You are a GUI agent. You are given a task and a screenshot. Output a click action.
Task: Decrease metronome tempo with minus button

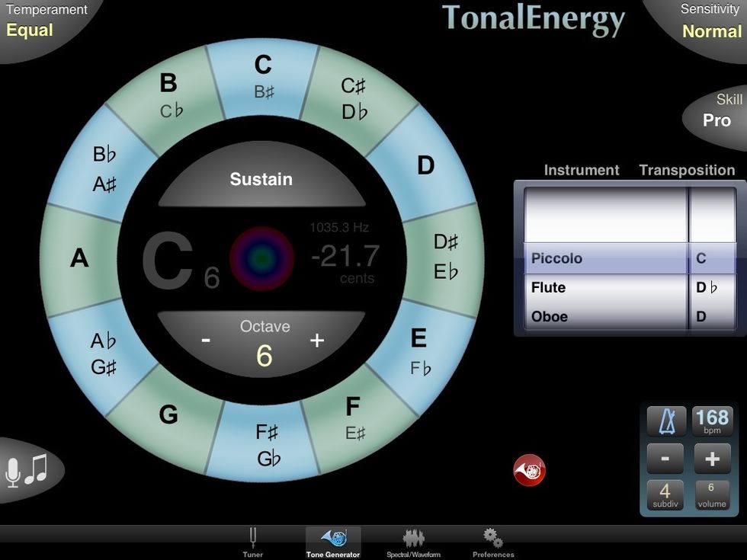click(x=665, y=458)
